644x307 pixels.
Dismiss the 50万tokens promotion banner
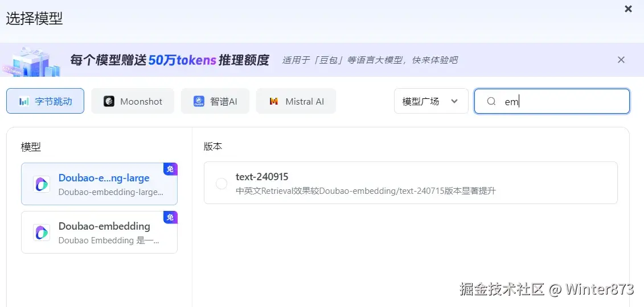tap(621, 60)
